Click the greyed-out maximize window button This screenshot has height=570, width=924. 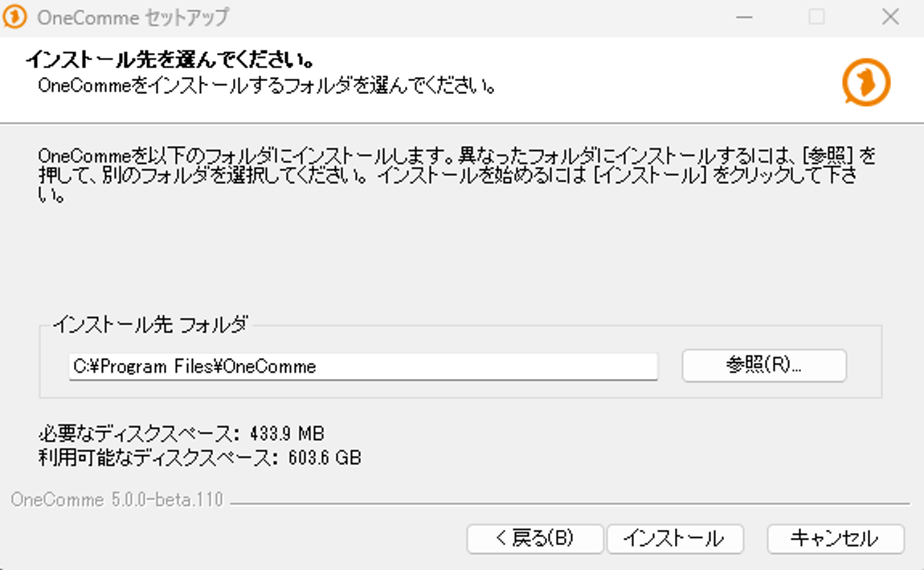click(816, 17)
